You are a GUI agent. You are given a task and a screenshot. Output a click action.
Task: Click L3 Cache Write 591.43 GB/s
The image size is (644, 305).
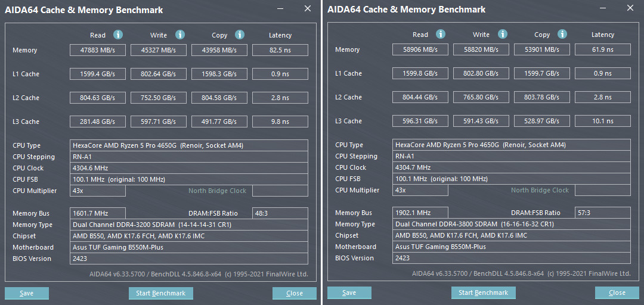point(481,121)
